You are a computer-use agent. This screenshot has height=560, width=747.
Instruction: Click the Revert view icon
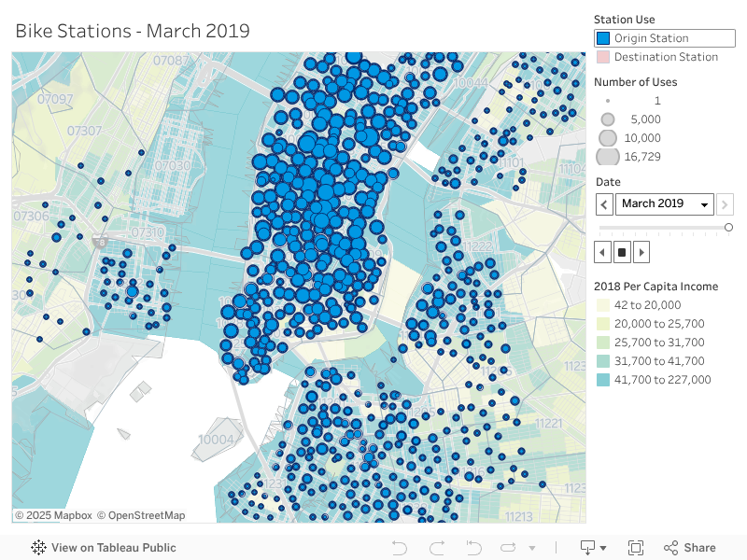[x=474, y=548]
